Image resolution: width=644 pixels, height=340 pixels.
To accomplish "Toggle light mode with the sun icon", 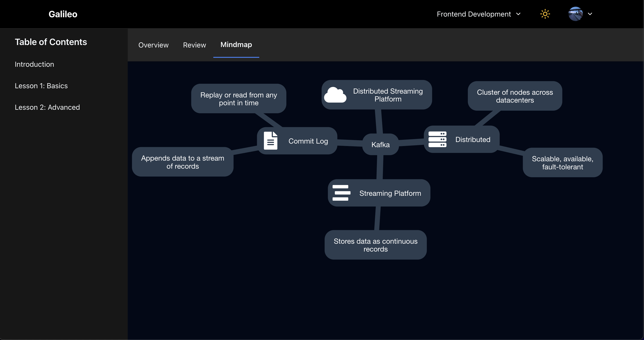I will [545, 14].
